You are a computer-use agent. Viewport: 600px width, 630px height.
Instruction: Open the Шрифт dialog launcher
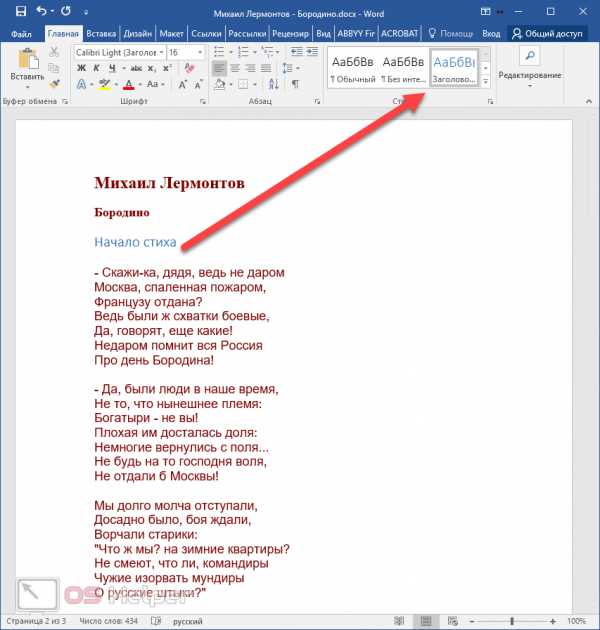click(x=203, y=102)
